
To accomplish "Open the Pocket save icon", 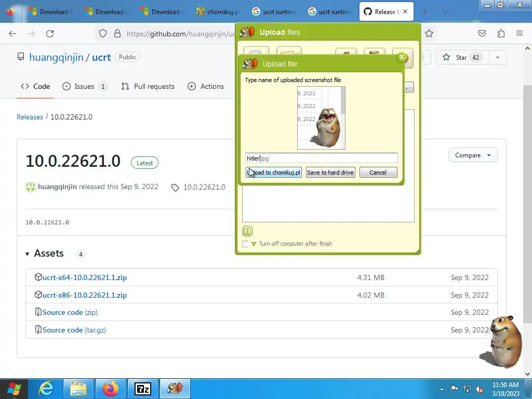I will pyautogui.click(x=482, y=34).
